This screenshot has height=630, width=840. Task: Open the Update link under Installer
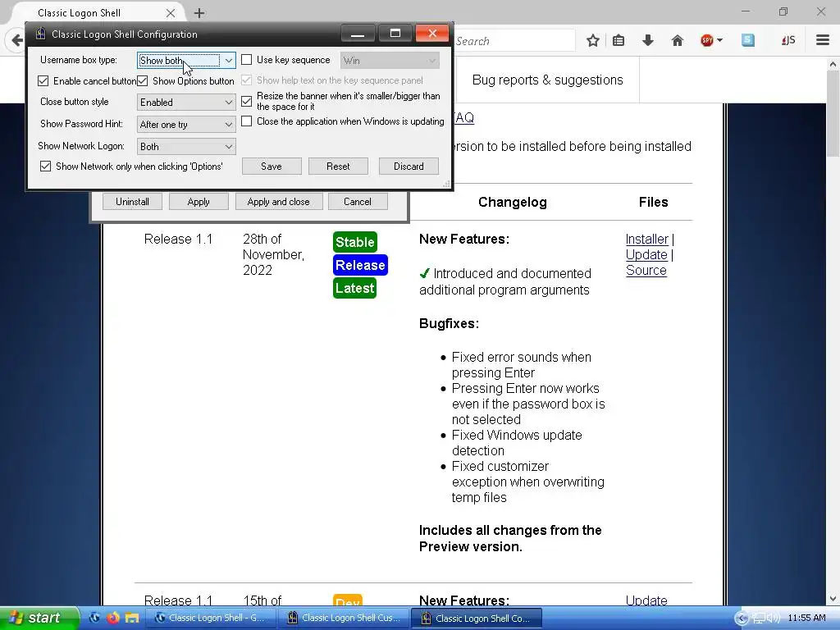(x=646, y=254)
